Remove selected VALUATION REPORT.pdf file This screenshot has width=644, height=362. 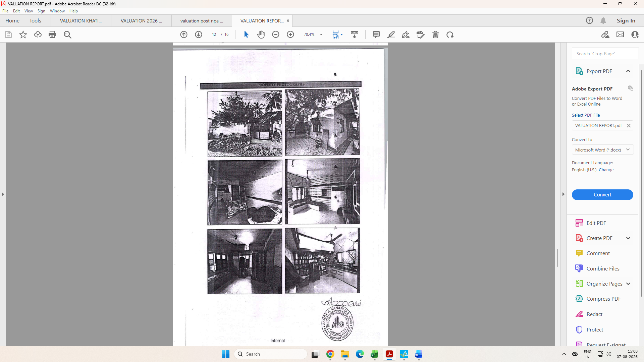point(629,125)
